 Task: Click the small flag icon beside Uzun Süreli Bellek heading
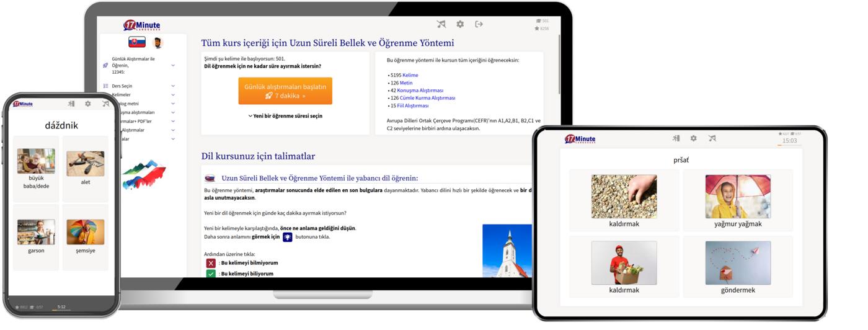pyautogui.click(x=210, y=178)
